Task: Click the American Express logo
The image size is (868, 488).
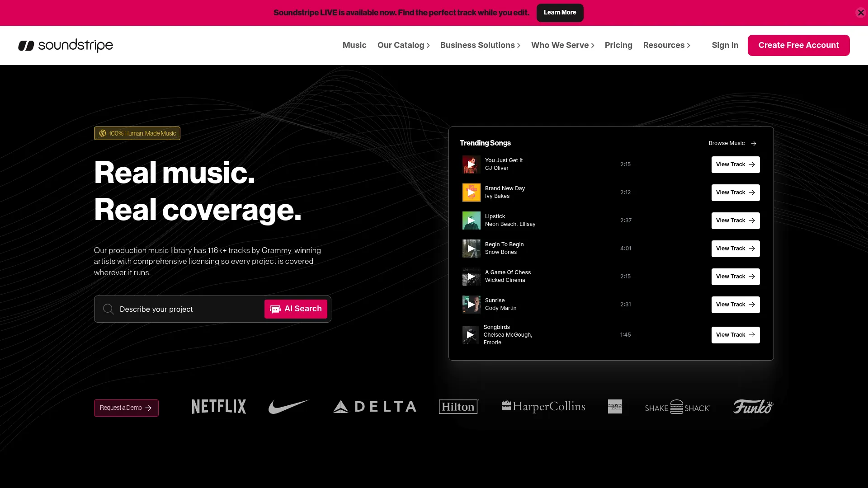Action: click(615, 407)
